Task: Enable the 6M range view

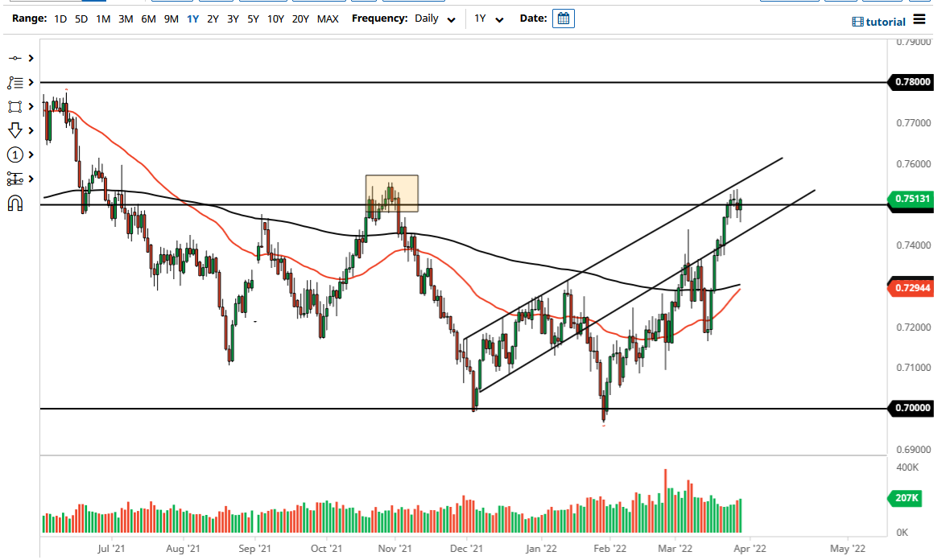Action: (x=147, y=19)
